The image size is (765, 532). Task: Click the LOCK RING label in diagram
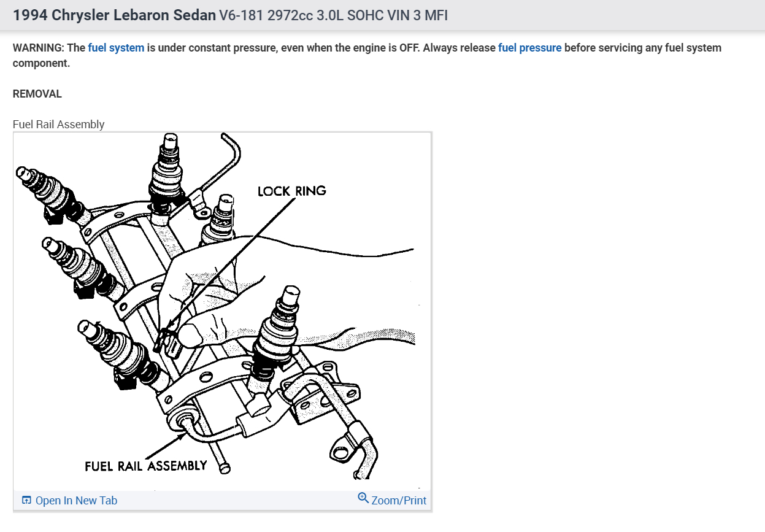[x=292, y=191]
